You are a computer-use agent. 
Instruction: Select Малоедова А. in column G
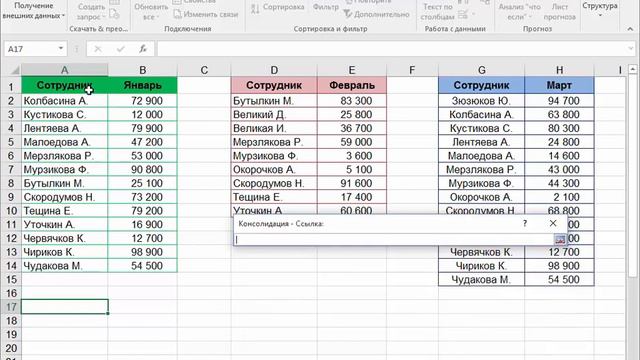click(482, 156)
